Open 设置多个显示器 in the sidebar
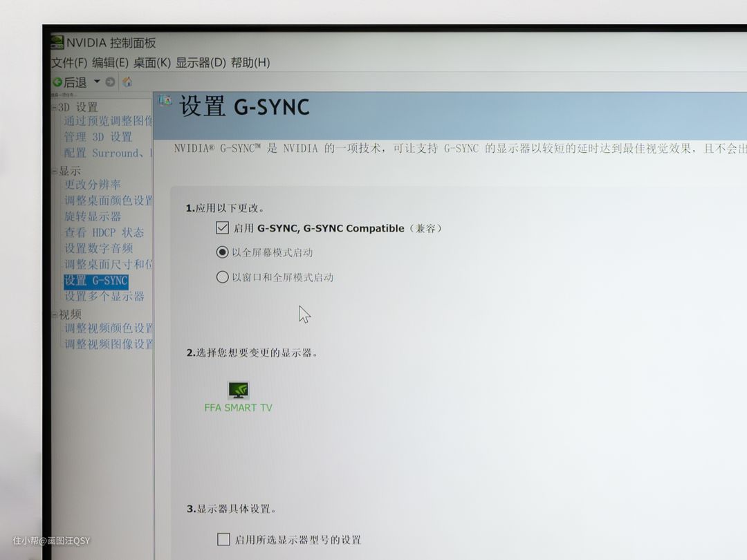Screen dimensions: 747x560 (x=104, y=296)
